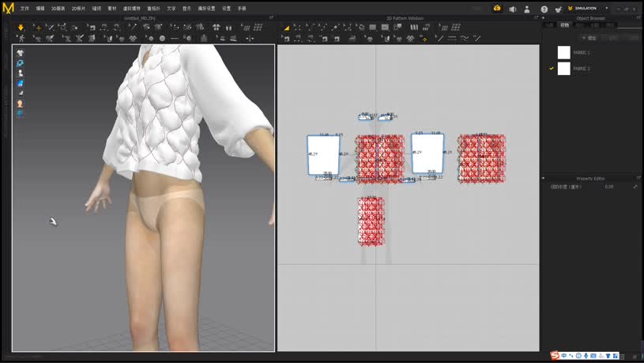Select the yellow Transform Pattern tool in the 2D toolbar
Screen dimensions: 644x363
point(286,28)
